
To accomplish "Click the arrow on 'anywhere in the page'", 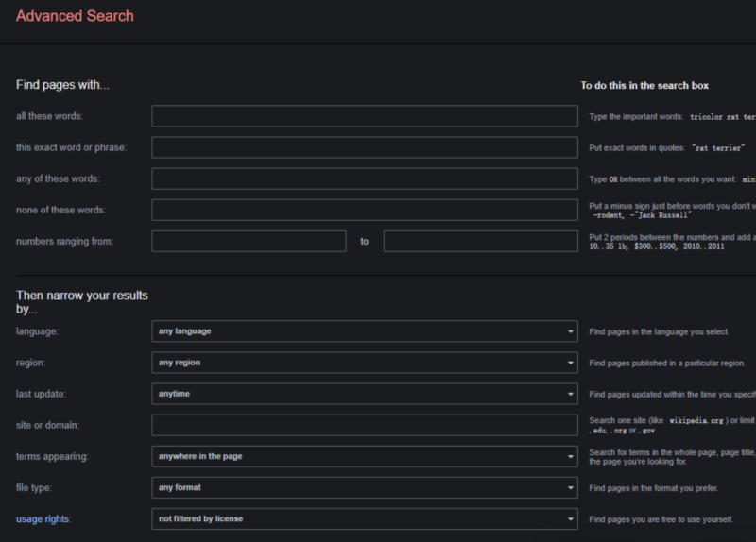I will coord(571,457).
